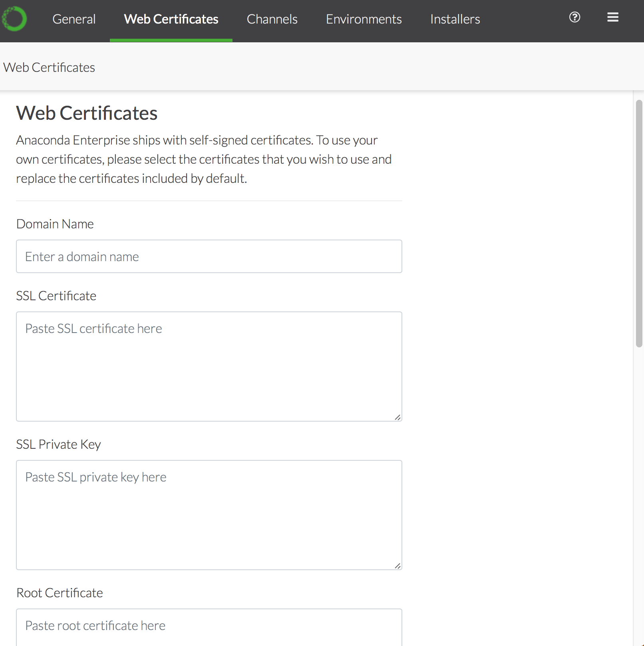The height and width of the screenshot is (646, 644).
Task: Click the page vertical scrollbar thumb
Action: coord(639,224)
